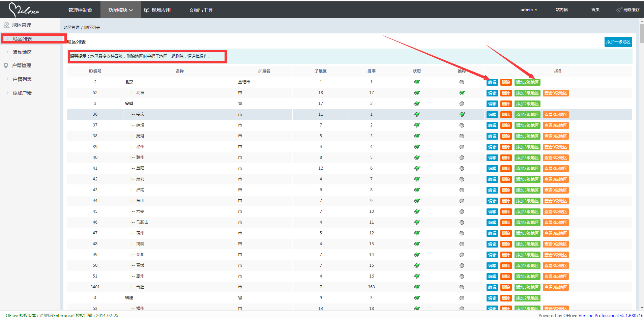This screenshot has width=644, height=317.
Task: Click 查看3级地区 for 宣城 row
Action: pyautogui.click(x=556, y=266)
